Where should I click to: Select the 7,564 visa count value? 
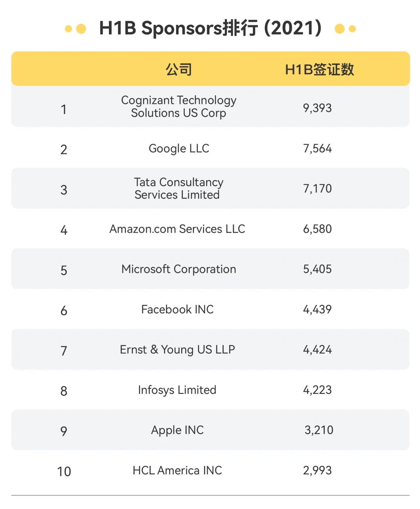pyautogui.click(x=317, y=149)
